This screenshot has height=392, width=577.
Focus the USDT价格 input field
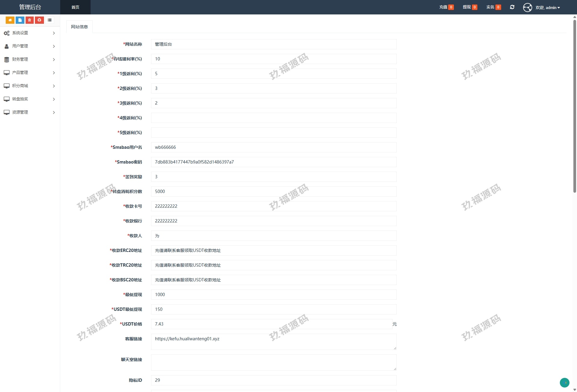click(271, 324)
